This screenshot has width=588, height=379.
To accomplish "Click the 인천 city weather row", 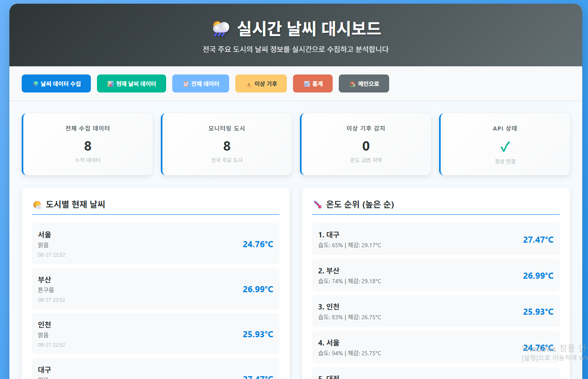I will (x=155, y=334).
